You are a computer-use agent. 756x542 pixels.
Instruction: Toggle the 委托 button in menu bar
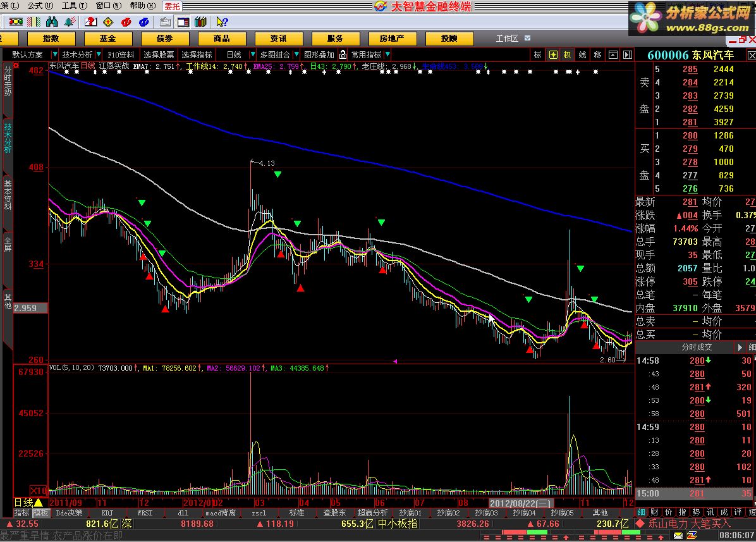pyautogui.click(x=172, y=6)
